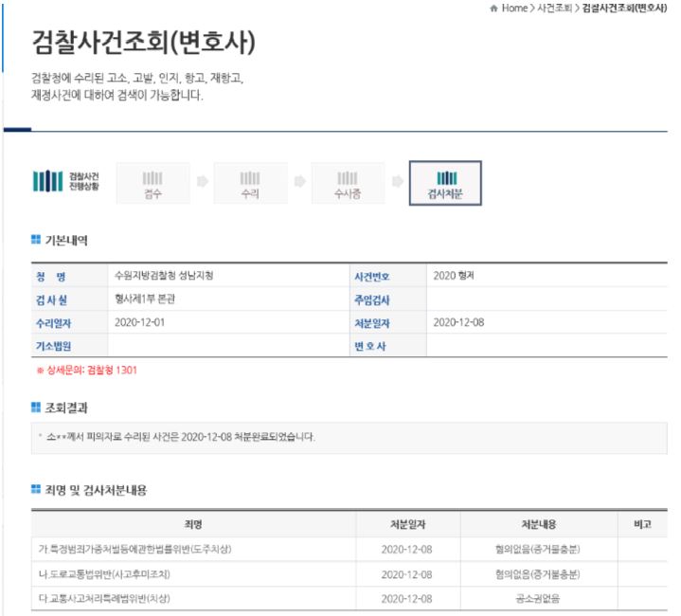Click the 변호사 field label
This screenshot has width=681, height=616.
point(370,346)
